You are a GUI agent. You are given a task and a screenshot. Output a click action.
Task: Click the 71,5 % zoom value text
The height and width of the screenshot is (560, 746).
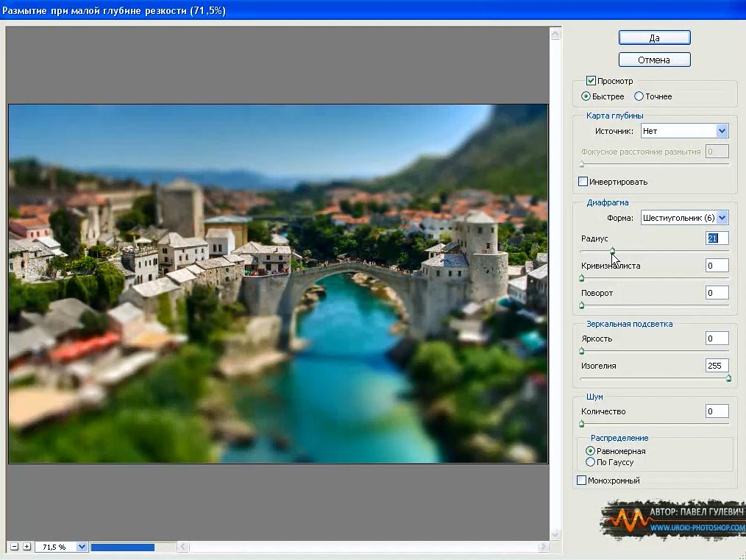(x=54, y=547)
